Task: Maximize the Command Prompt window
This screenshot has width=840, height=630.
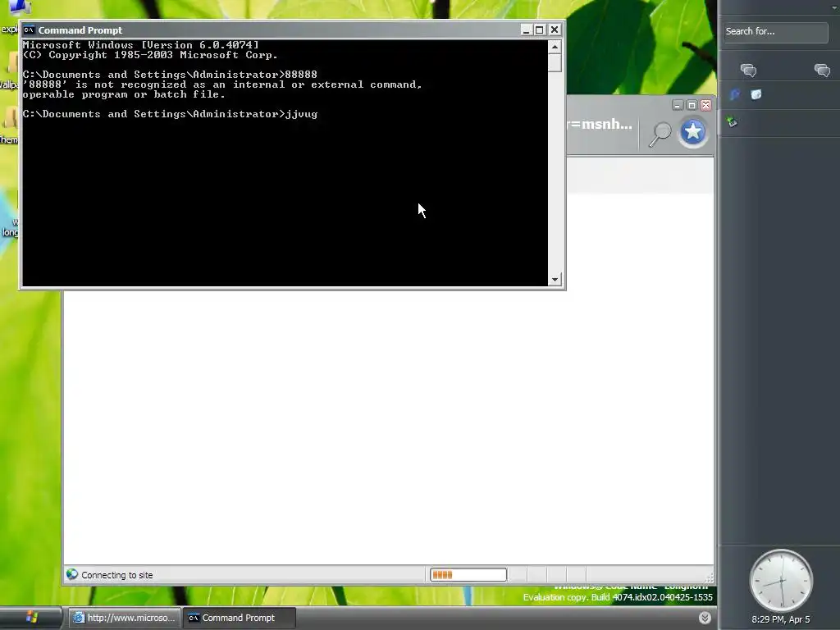Action: pyautogui.click(x=540, y=30)
